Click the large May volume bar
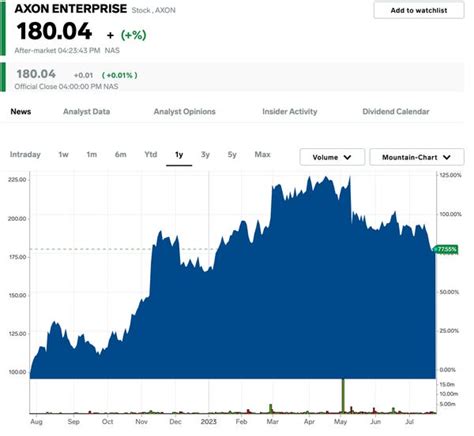The height and width of the screenshot is (436, 474). pyautogui.click(x=343, y=396)
